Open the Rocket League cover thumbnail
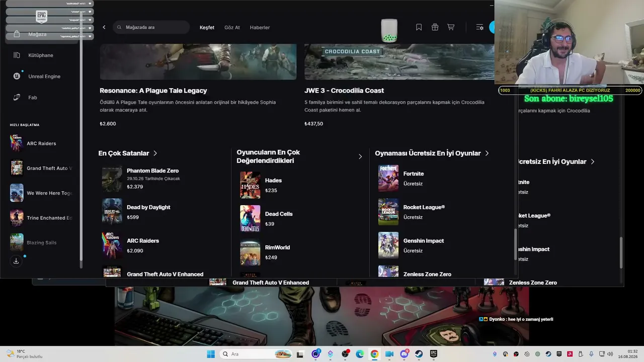 coord(388,212)
